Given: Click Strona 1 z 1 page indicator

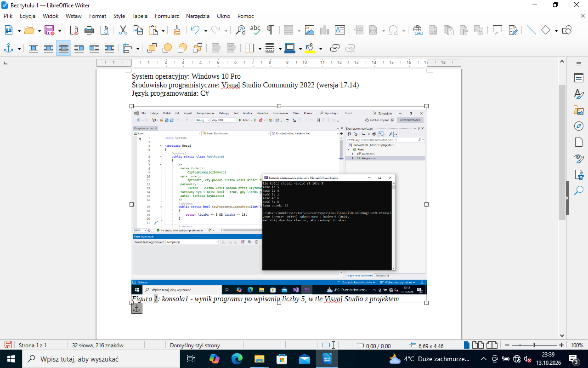Looking at the screenshot, I should (x=33, y=345).
